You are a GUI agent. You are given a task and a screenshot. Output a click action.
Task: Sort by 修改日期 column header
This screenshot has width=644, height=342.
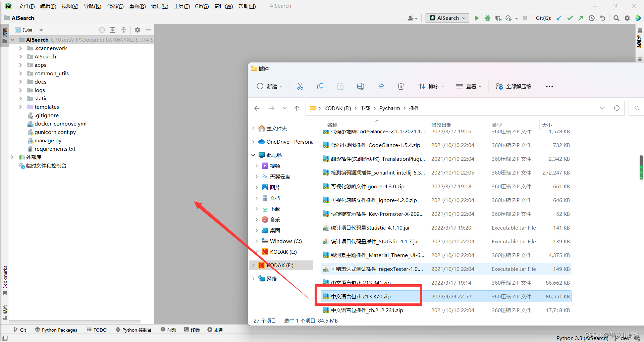pyautogui.click(x=441, y=125)
